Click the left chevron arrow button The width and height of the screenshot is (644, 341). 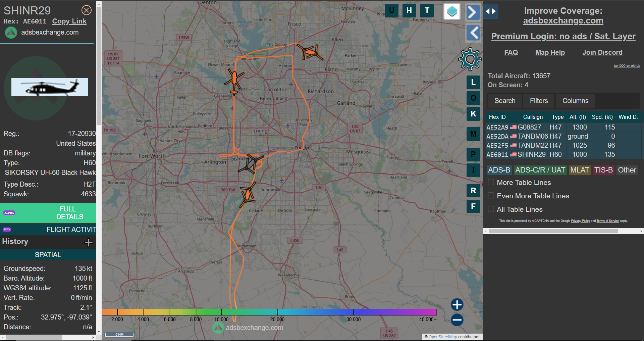tap(473, 33)
